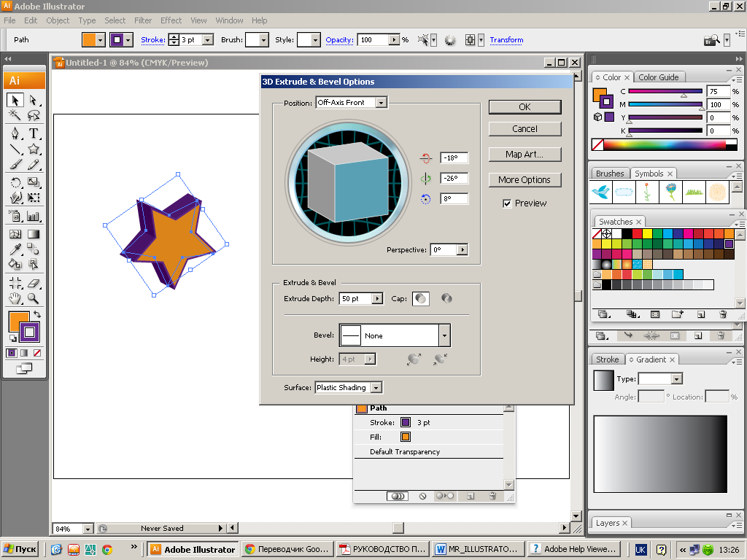
Task: Click the Transform link
Action: coord(506,40)
